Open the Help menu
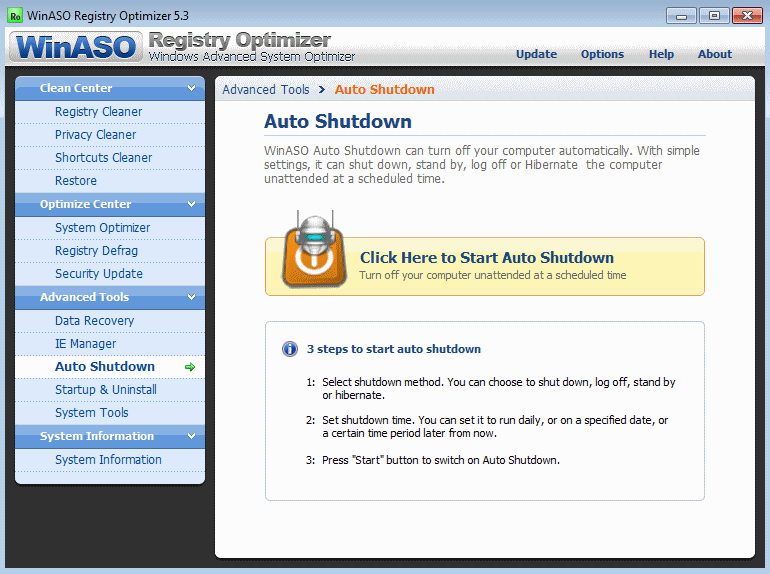The height and width of the screenshot is (574, 770). click(x=661, y=54)
